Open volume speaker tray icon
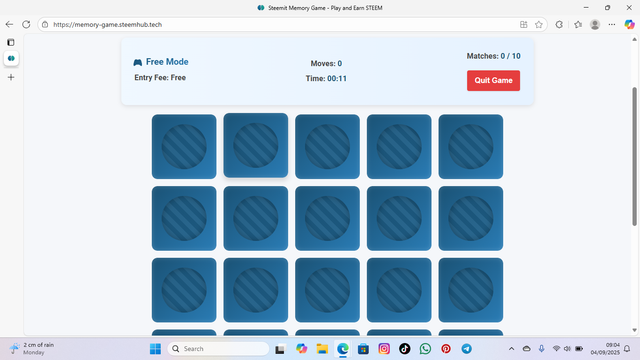The height and width of the screenshot is (360, 640). click(x=567, y=349)
